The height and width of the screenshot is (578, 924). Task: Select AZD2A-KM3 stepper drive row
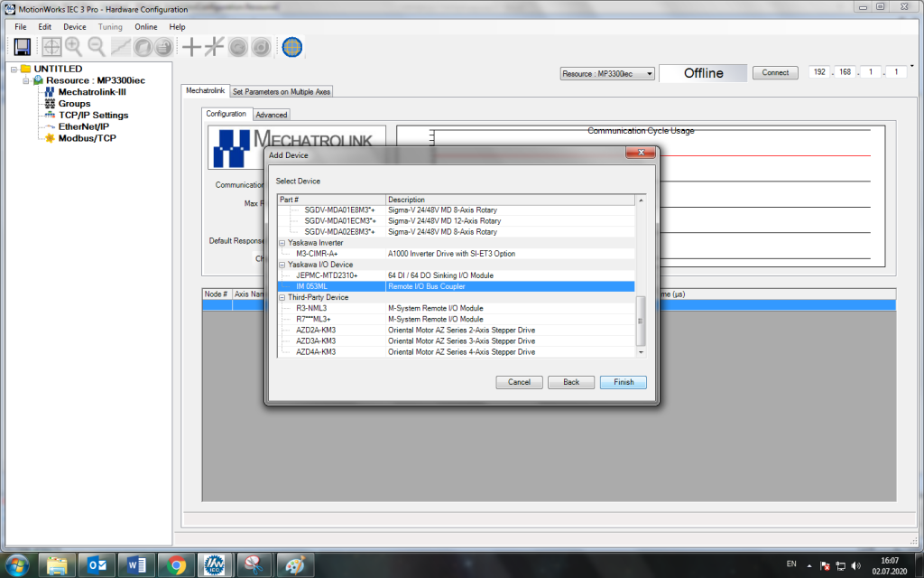point(456,331)
